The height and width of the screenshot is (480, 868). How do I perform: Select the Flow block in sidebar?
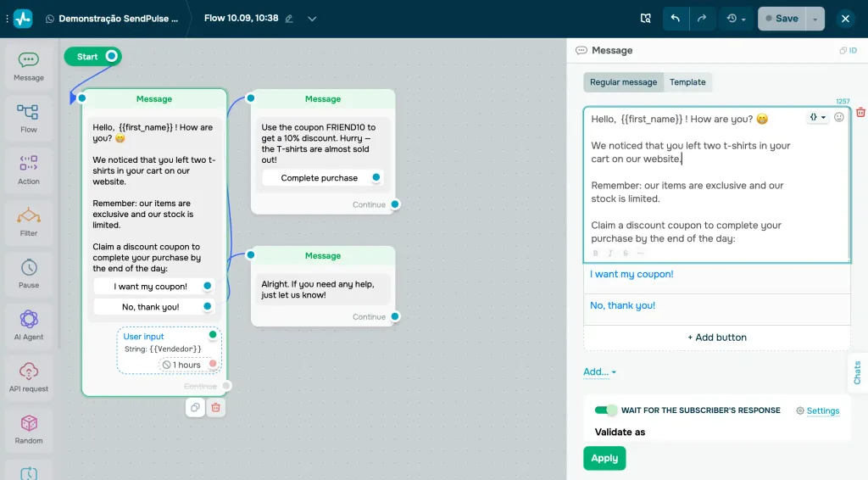click(x=29, y=119)
